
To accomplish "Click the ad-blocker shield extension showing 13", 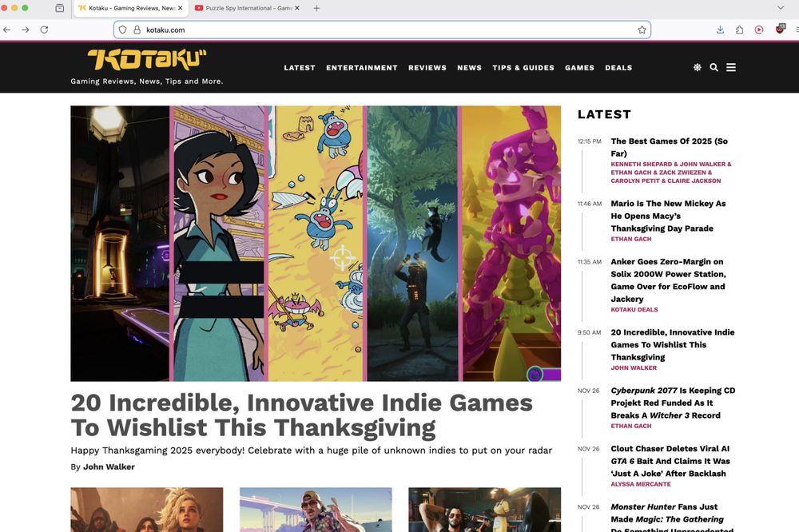I will [780, 29].
